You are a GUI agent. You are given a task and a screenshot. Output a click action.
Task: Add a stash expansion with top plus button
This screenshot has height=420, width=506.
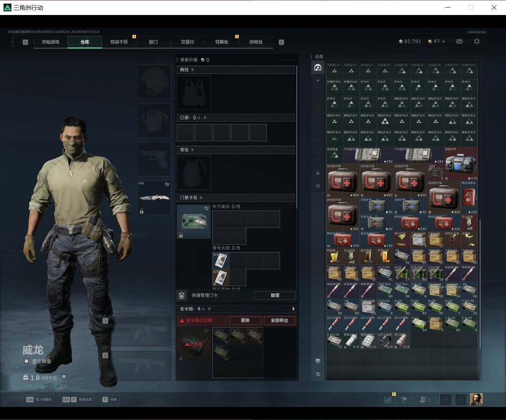pyautogui.click(x=318, y=81)
